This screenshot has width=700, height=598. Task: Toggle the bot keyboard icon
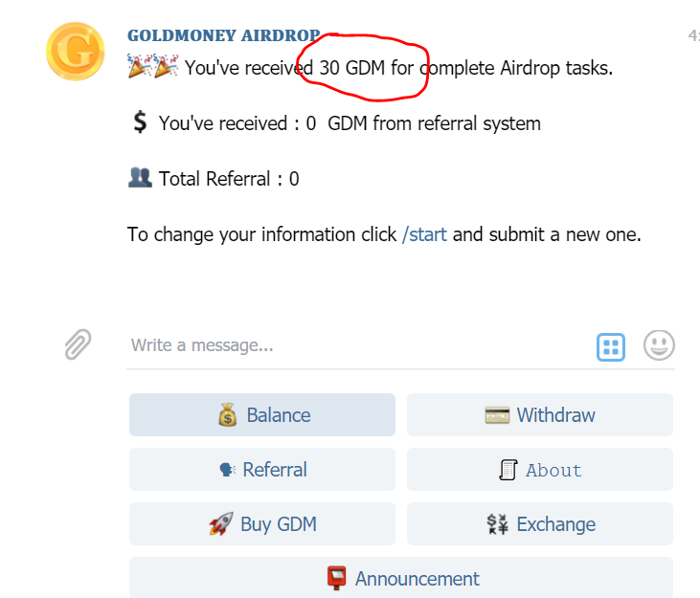pos(611,346)
